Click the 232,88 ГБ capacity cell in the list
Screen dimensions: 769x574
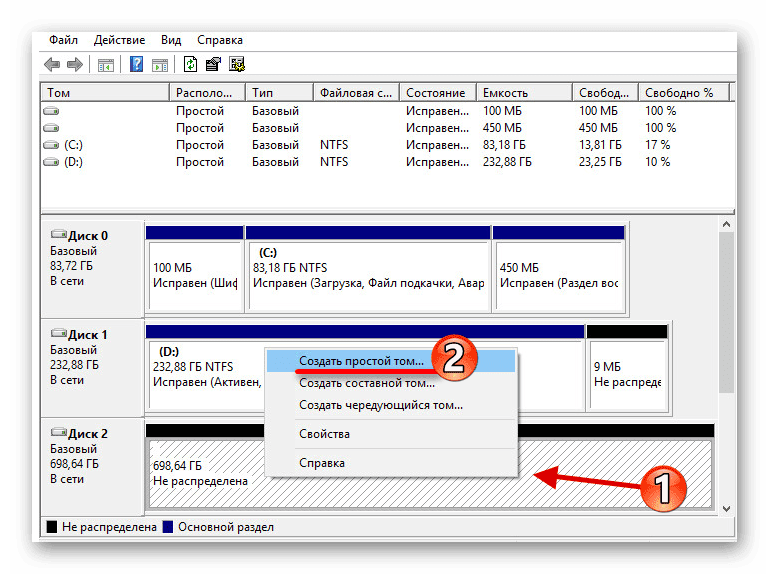pyautogui.click(x=507, y=162)
